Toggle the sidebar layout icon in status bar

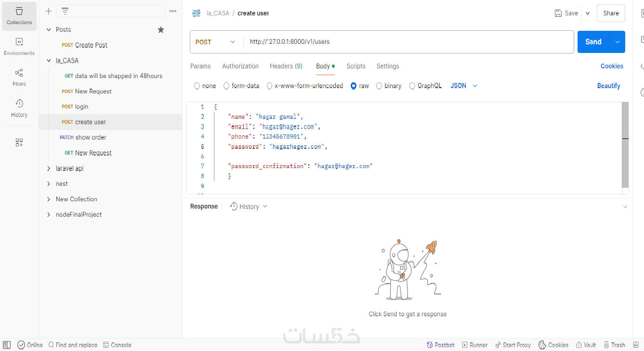pyautogui.click(x=7, y=345)
